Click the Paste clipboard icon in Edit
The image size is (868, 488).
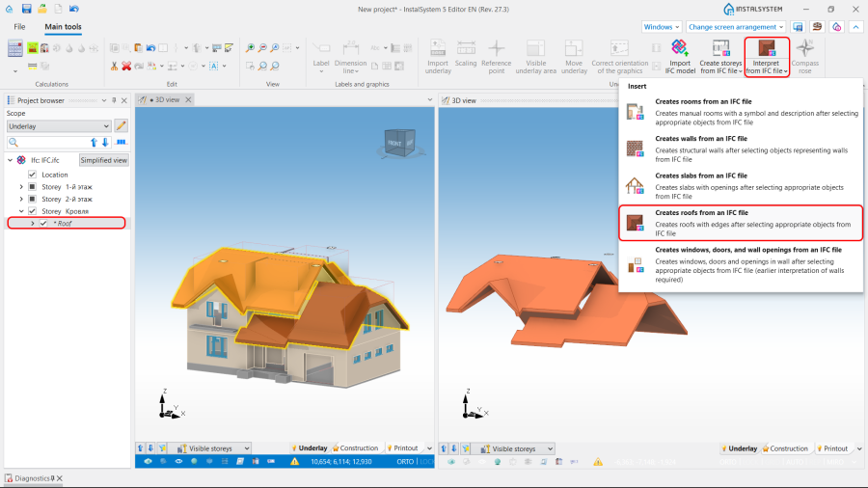138,48
